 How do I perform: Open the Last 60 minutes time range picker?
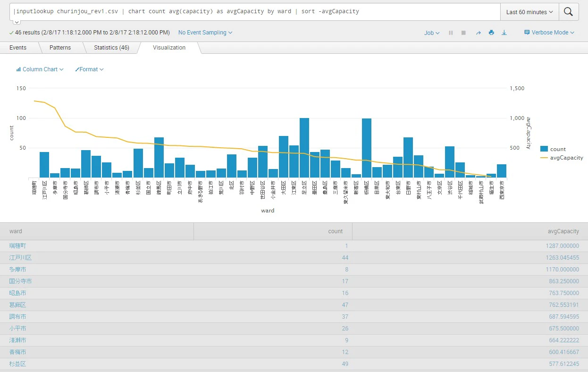[529, 12]
